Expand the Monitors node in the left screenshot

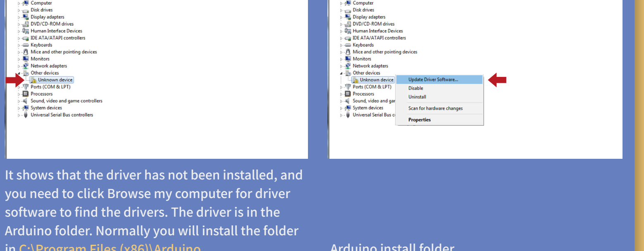tap(19, 59)
